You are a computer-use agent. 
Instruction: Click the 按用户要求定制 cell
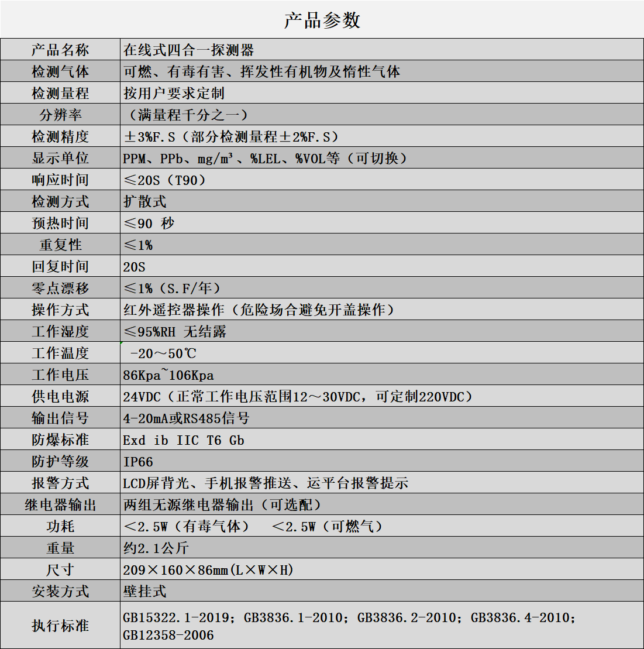tap(174, 94)
